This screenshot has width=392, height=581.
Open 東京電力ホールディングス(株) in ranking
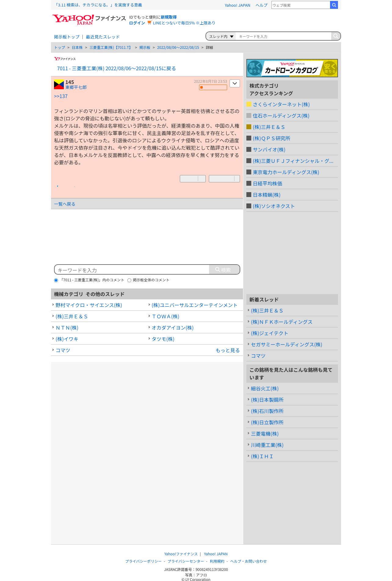286,172
